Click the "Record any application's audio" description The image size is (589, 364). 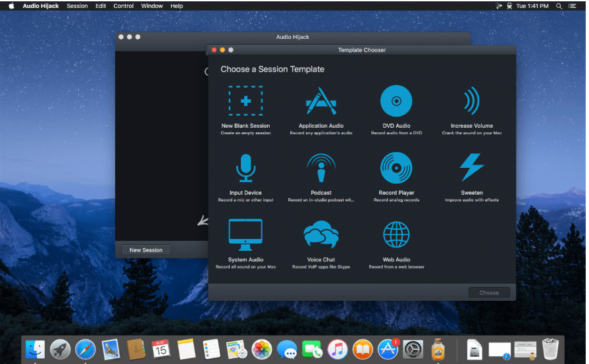pos(320,133)
